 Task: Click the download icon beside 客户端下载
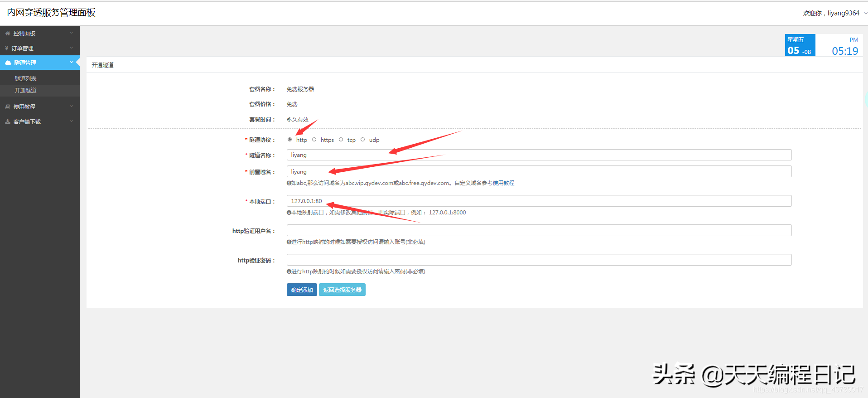click(x=8, y=122)
